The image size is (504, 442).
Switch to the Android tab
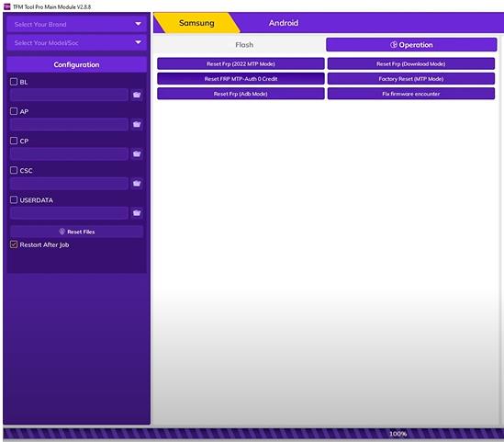click(284, 23)
